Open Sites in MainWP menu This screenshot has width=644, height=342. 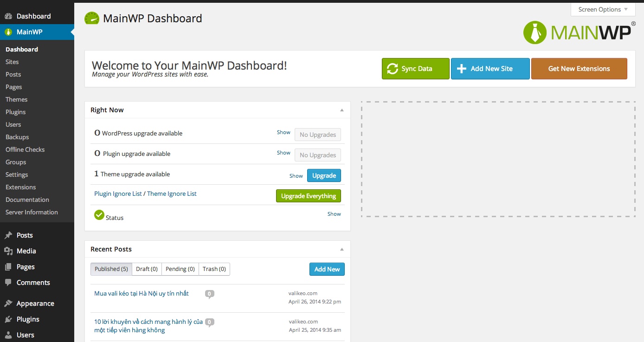(12, 62)
